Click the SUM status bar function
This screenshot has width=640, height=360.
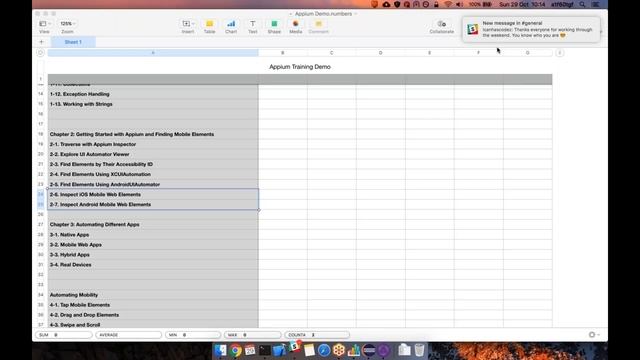64,335
